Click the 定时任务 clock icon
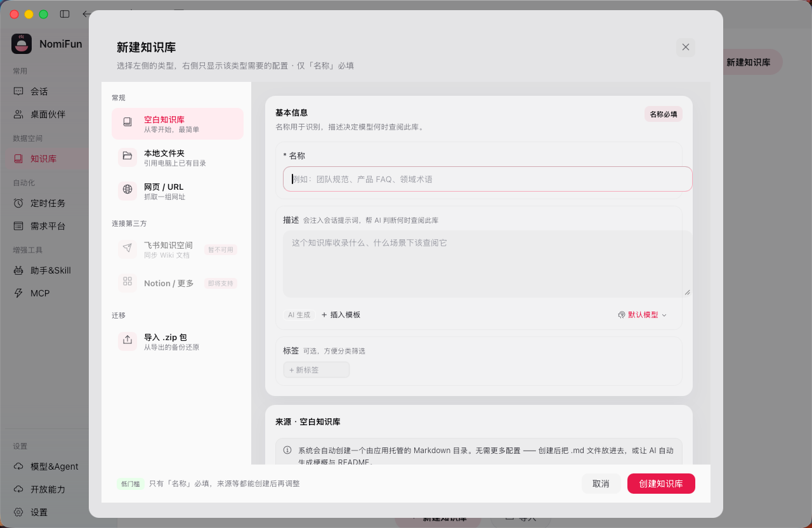Viewport: 812px width, 528px height. 18,203
